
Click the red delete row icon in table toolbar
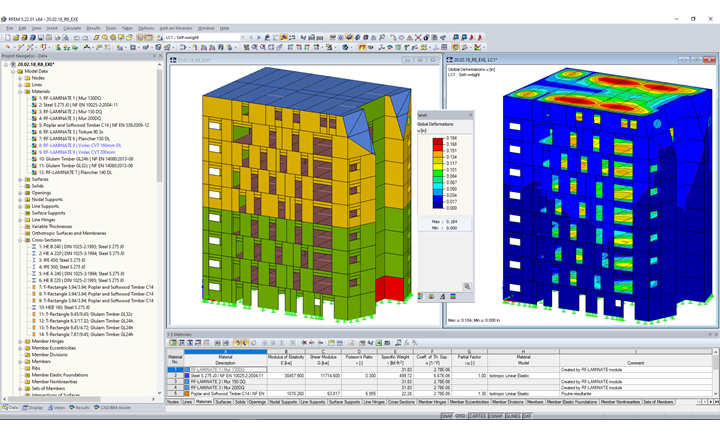coord(304,343)
